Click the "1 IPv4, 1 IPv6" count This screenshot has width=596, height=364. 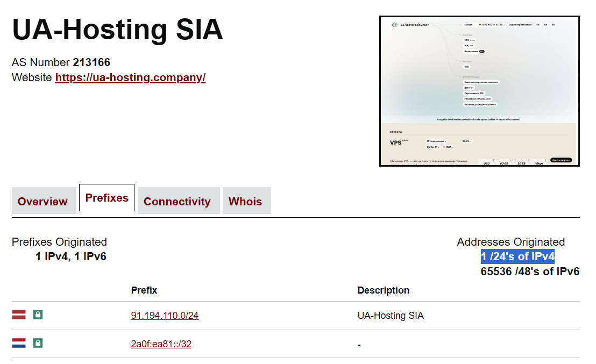(x=71, y=256)
